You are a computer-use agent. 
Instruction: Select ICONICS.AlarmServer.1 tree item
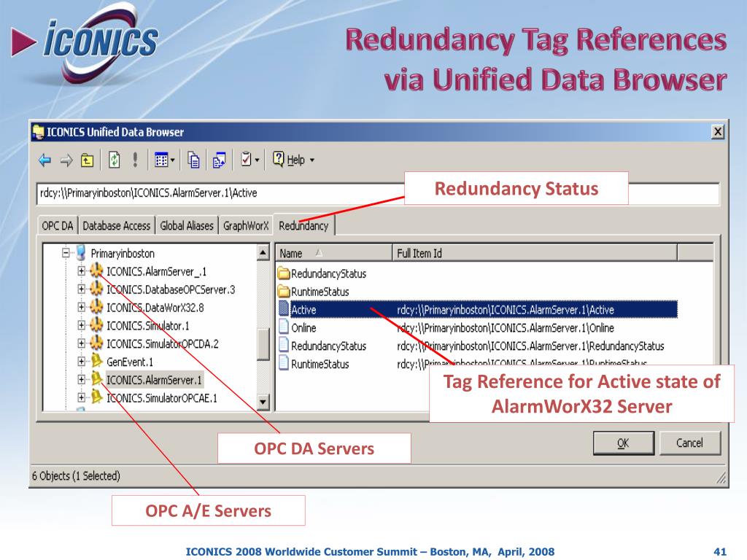pos(155,380)
